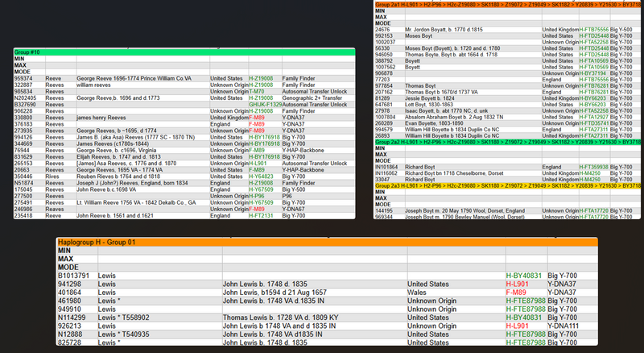This screenshot has width=644, height=353.
Task: Select the orange Haplogroup H - Group 01 header
Action: coord(327,243)
